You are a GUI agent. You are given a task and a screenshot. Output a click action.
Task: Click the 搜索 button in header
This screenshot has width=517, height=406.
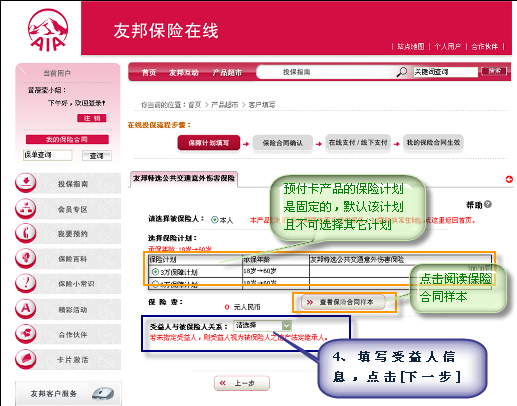tap(494, 71)
